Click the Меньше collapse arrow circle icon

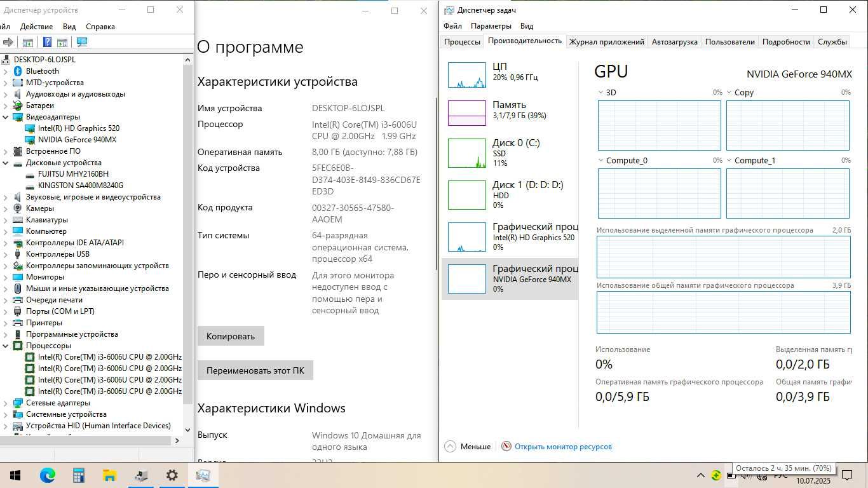(450, 447)
